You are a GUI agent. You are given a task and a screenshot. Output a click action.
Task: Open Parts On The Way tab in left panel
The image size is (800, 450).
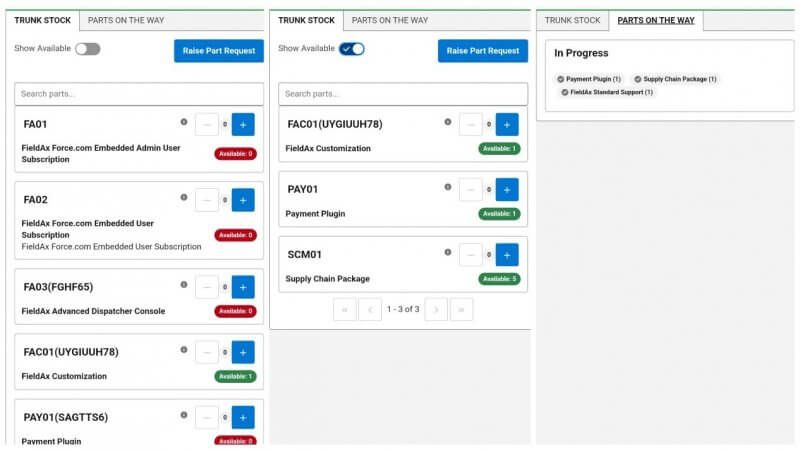click(126, 20)
